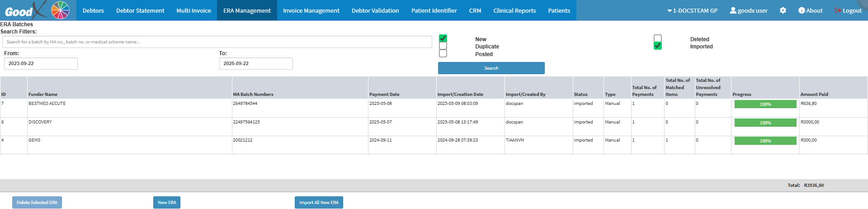Screen dimensions: 868x209
Task: Click the Import All New ERA button
Action: [319, 202]
